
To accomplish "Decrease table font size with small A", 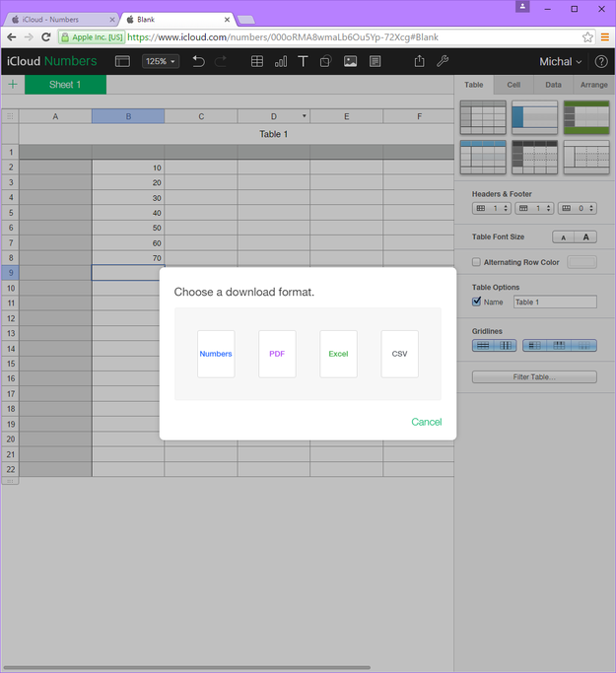I will pyautogui.click(x=563, y=236).
